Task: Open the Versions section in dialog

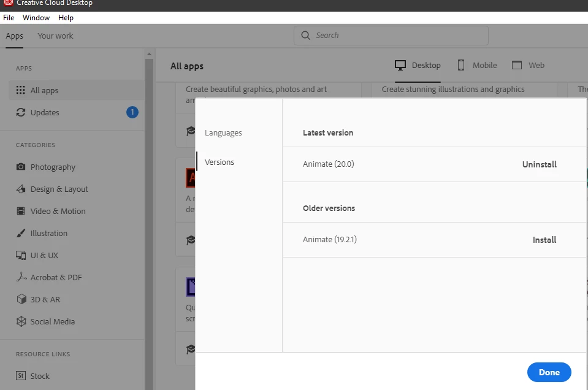Action: [x=220, y=162]
